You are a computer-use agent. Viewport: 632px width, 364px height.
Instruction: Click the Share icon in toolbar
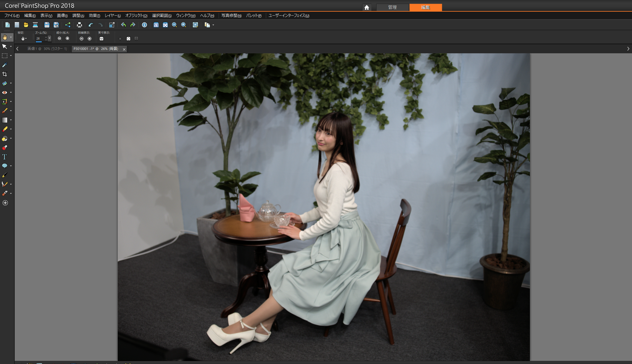68,25
